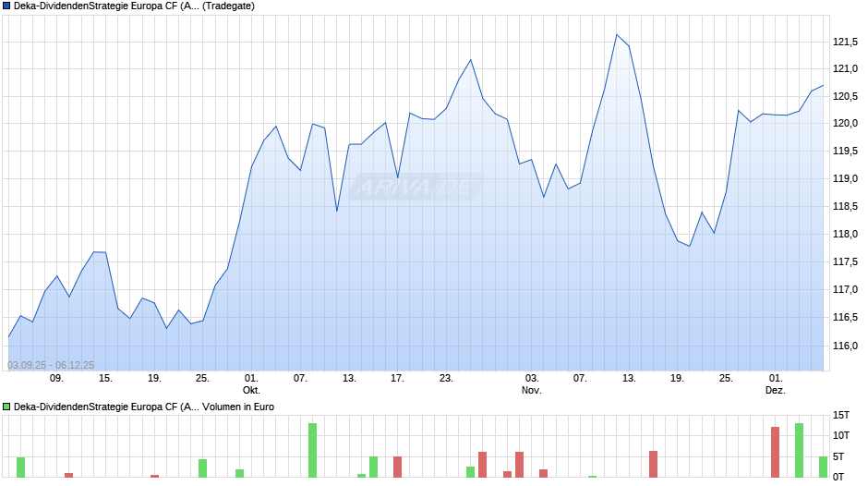This screenshot has height=486, width=868.
Task: Click the '10T' volume axis label
Action: click(841, 435)
